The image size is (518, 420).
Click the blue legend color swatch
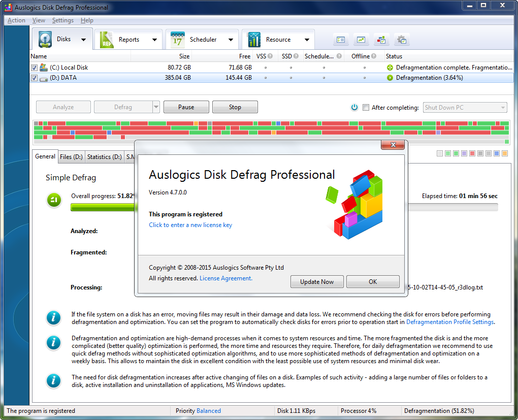(x=497, y=153)
